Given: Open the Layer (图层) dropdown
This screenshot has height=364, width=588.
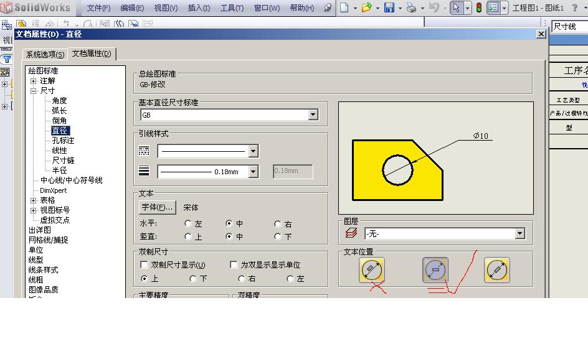Looking at the screenshot, I should coord(519,234).
